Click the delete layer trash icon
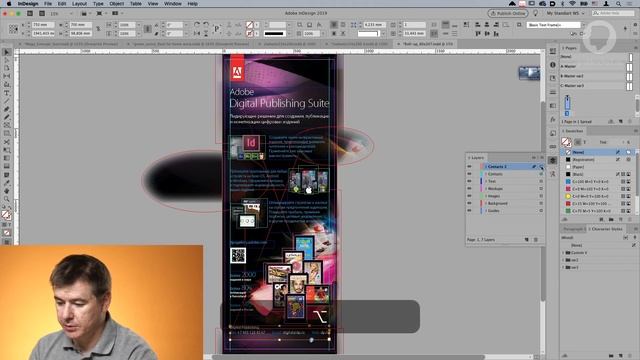The width and height of the screenshot is (640, 360). coord(536,240)
